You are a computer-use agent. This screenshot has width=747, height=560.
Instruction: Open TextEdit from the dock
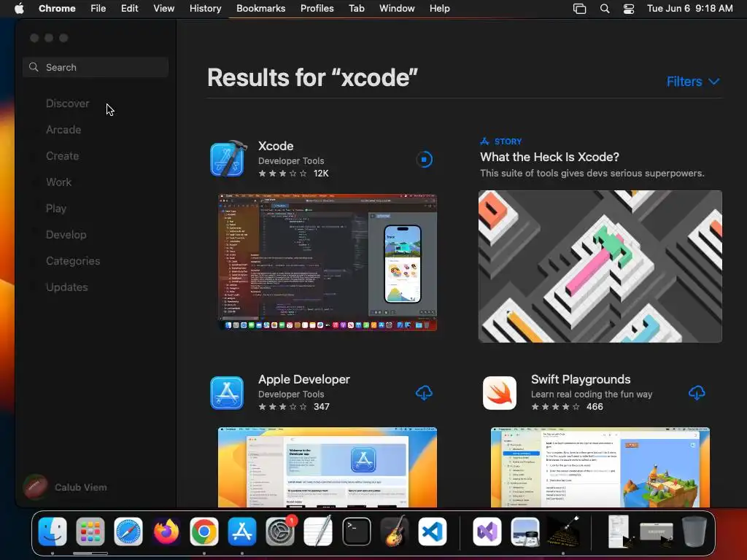tap(318, 532)
